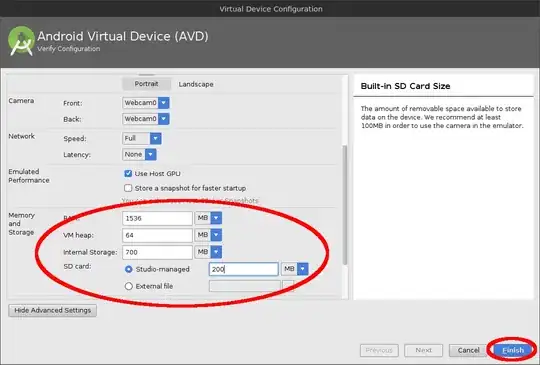
Task: Open the RAM unit MB dropdown arrow
Action: click(216, 218)
